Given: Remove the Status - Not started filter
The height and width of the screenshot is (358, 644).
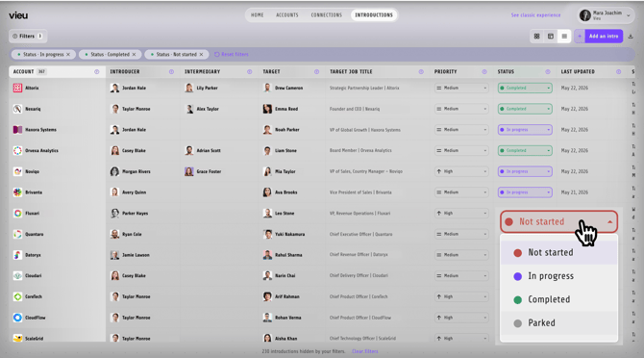Looking at the screenshot, I should tap(201, 54).
